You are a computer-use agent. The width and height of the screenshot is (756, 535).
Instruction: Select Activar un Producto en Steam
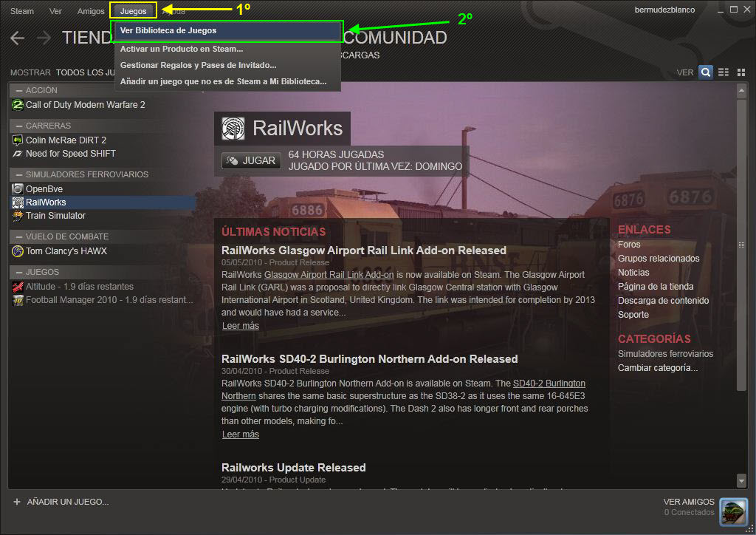point(182,49)
